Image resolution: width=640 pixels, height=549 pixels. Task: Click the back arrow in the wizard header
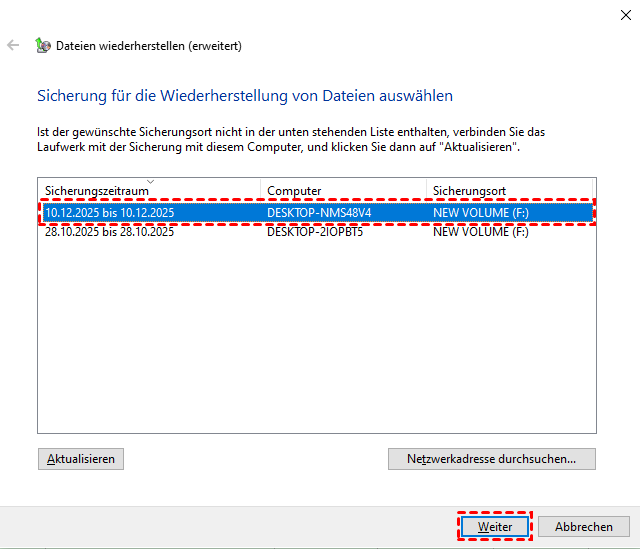pos(13,45)
